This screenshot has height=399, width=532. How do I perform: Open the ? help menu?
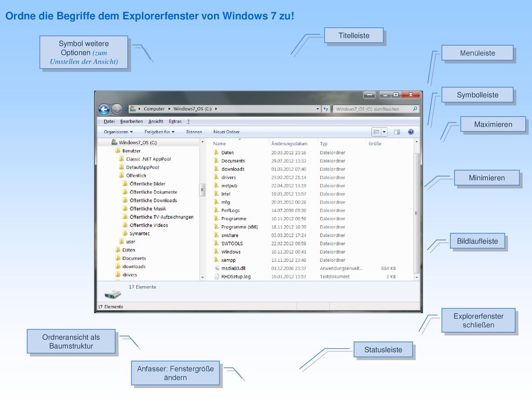(188, 122)
